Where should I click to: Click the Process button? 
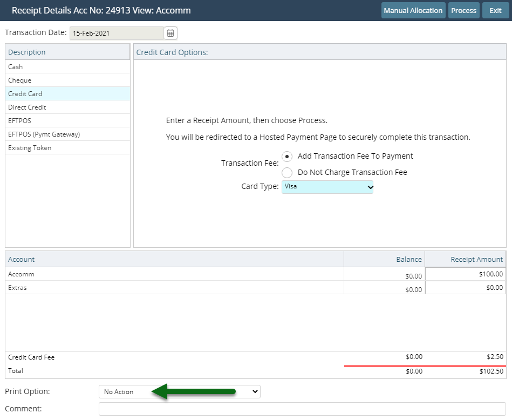point(463,10)
